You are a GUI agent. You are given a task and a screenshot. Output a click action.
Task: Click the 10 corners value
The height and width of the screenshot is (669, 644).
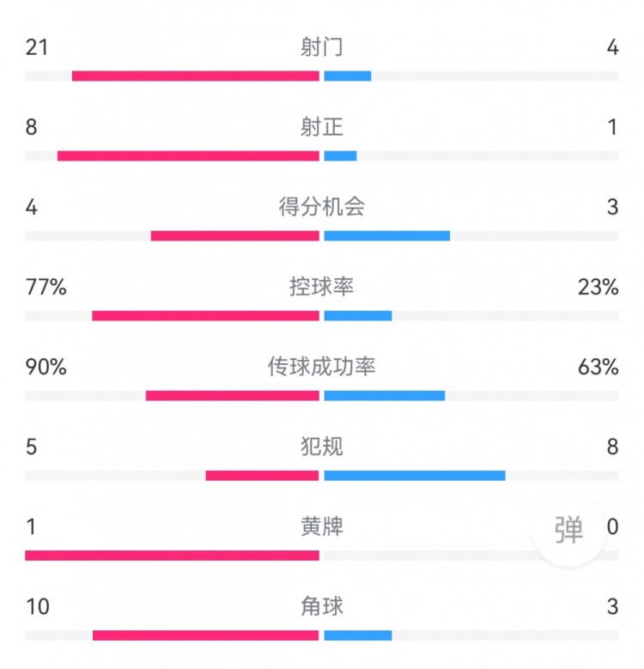pyautogui.click(x=38, y=606)
